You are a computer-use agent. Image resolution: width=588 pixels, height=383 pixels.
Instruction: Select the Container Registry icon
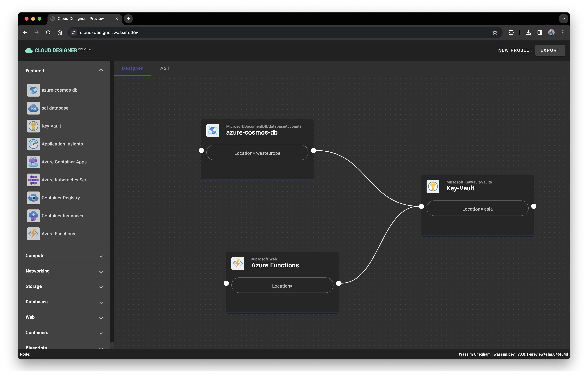click(33, 198)
